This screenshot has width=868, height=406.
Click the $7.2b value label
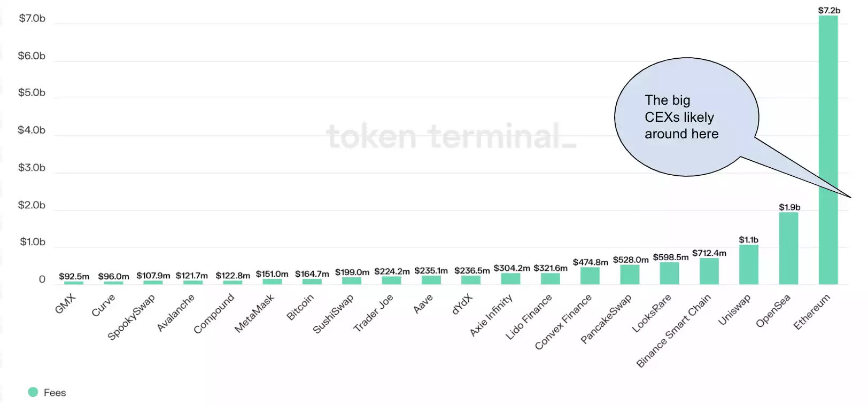(829, 10)
